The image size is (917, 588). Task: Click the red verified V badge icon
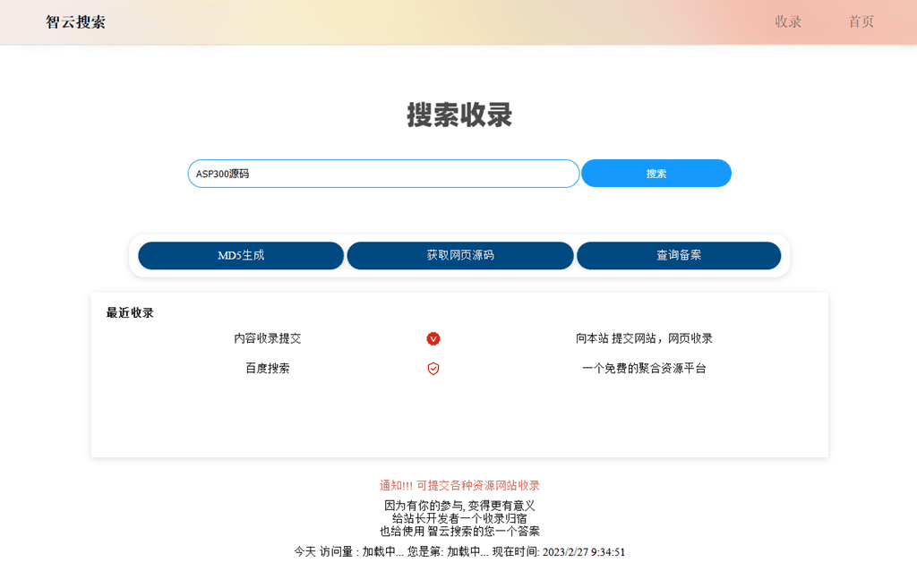point(433,338)
